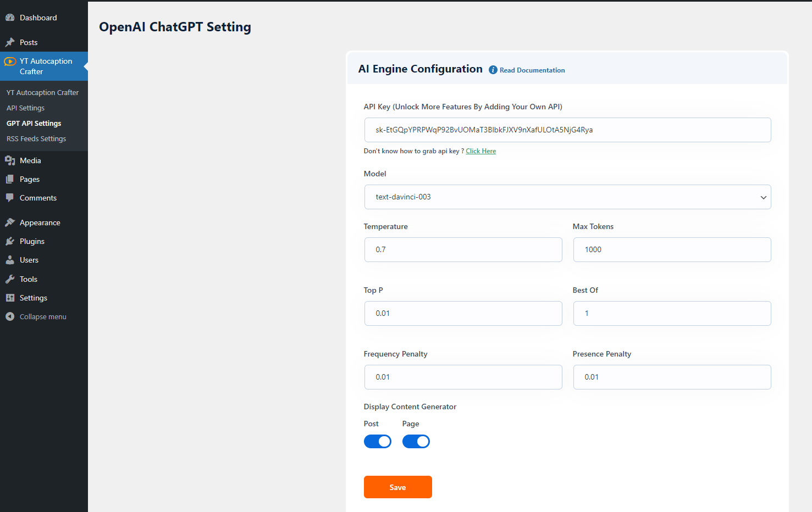Screen dimensions: 812x512
Task: Click the Settings sliders icon
Action: pos(10,298)
